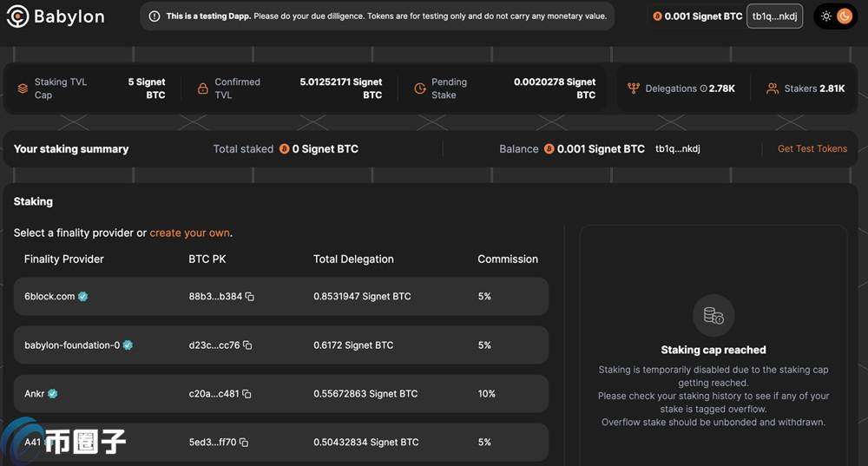
Task: Click the verified badge next to Ankr
Action: coord(53,394)
